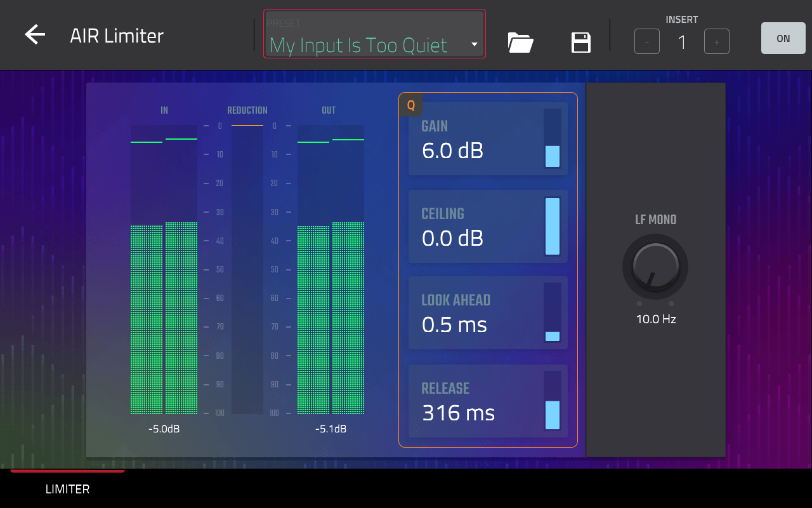The image size is (812, 508).
Task: Click the back arrow icon
Action: (x=35, y=35)
